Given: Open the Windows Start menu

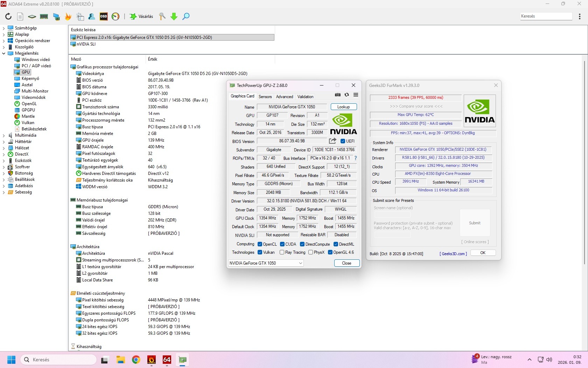Looking at the screenshot, I should tap(12, 360).
